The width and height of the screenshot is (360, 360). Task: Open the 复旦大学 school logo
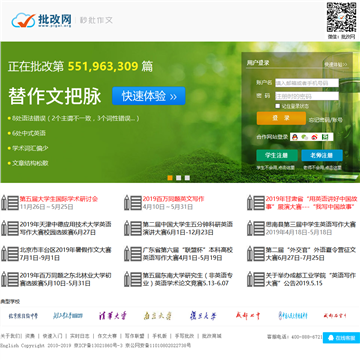(203, 315)
